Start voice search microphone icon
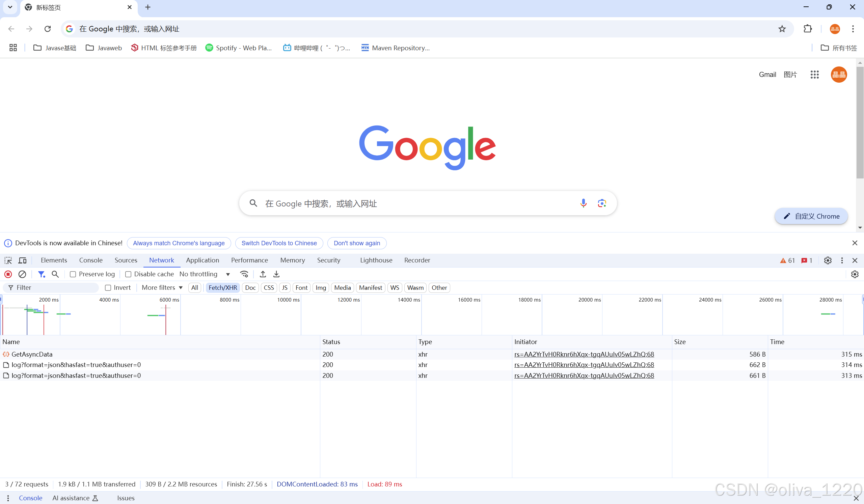This screenshot has height=504, width=864. pyautogui.click(x=583, y=203)
